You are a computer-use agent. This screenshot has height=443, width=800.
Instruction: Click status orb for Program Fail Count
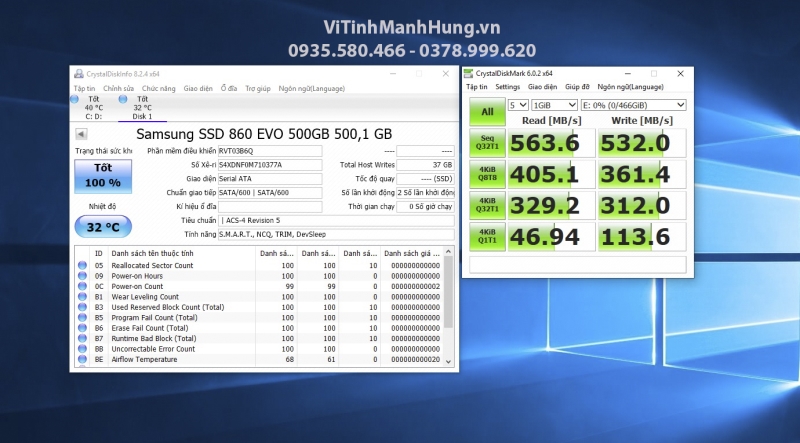click(82, 317)
